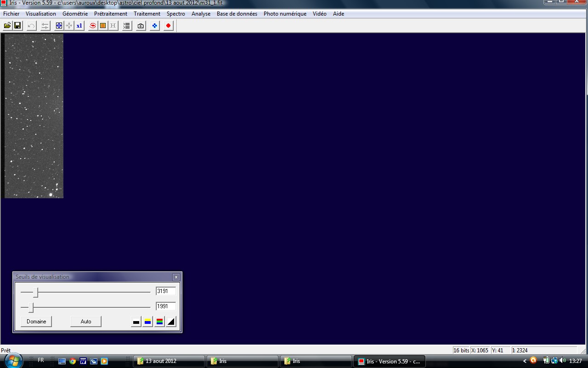
Task: Click the red circle record toolbar icon
Action: coord(168,26)
